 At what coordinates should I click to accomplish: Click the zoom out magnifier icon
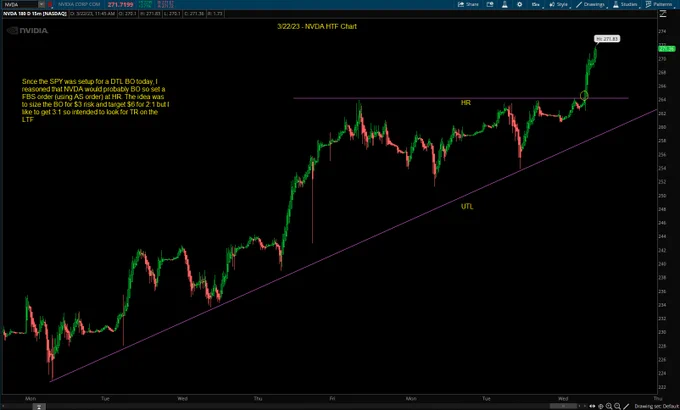click(617, 406)
